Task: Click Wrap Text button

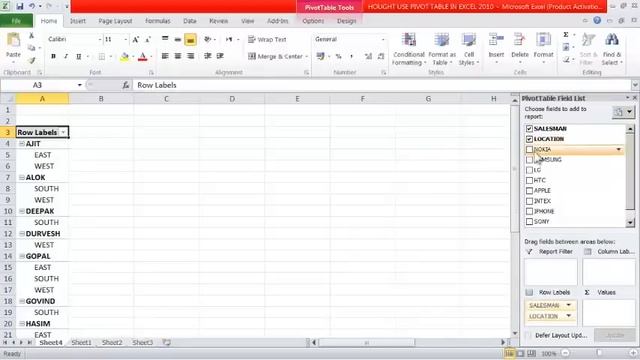Action: coord(267,40)
